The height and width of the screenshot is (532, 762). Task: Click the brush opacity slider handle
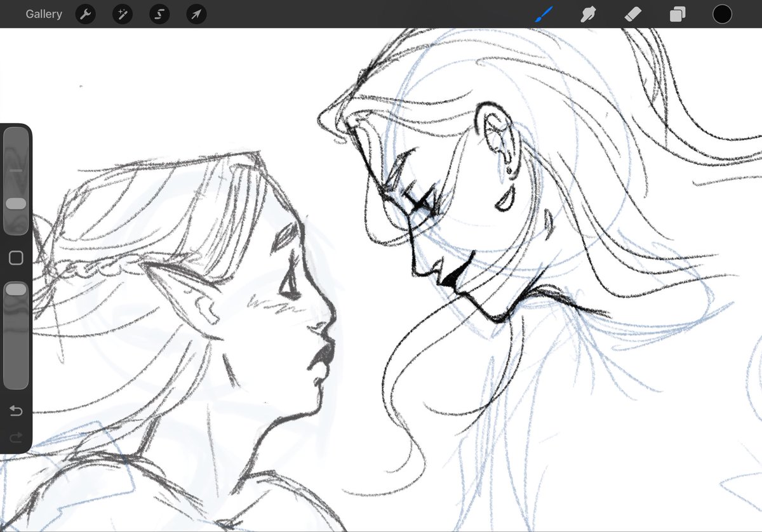tap(16, 289)
